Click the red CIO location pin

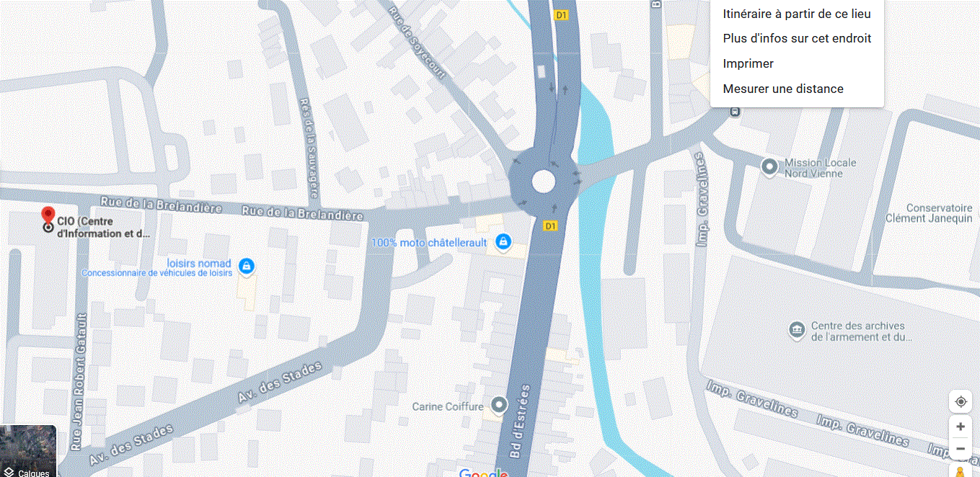click(48, 215)
